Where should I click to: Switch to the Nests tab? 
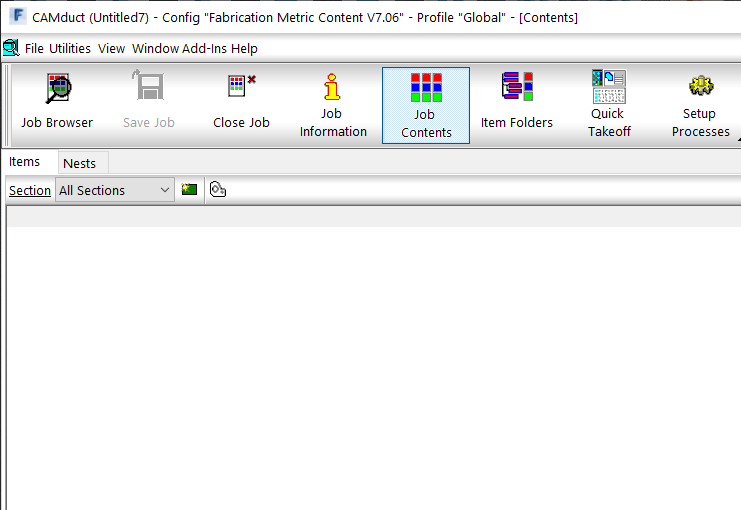coord(83,163)
